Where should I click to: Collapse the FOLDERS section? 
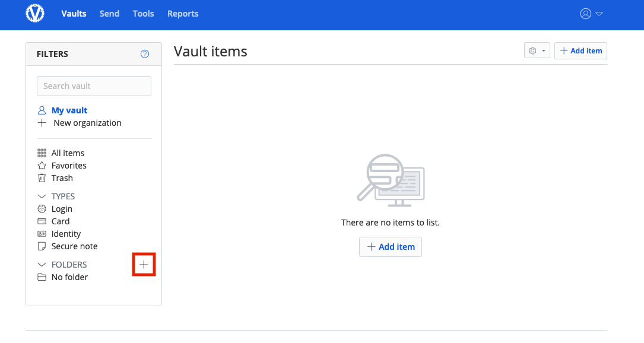pos(42,265)
